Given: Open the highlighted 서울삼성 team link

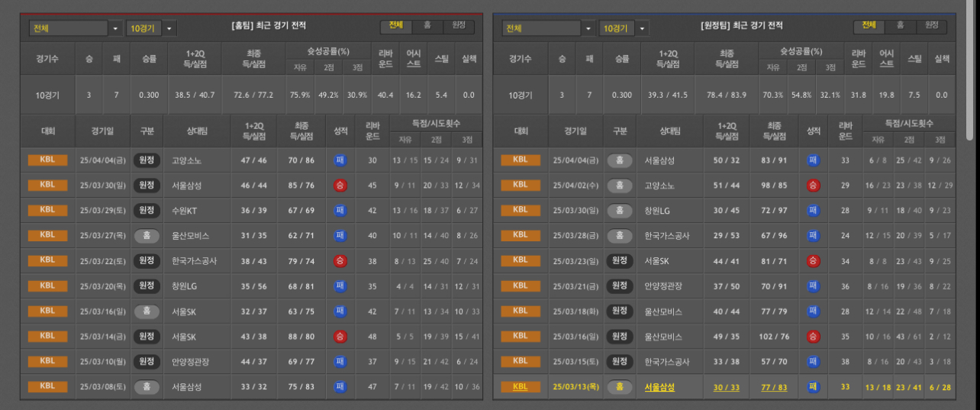Looking at the screenshot, I should coord(659,387).
